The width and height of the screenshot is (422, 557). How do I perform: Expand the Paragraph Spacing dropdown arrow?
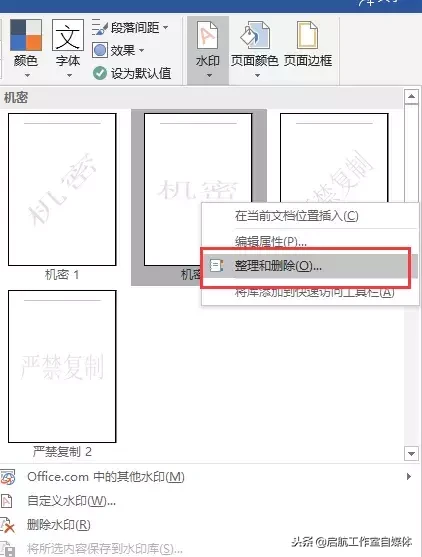point(166,27)
